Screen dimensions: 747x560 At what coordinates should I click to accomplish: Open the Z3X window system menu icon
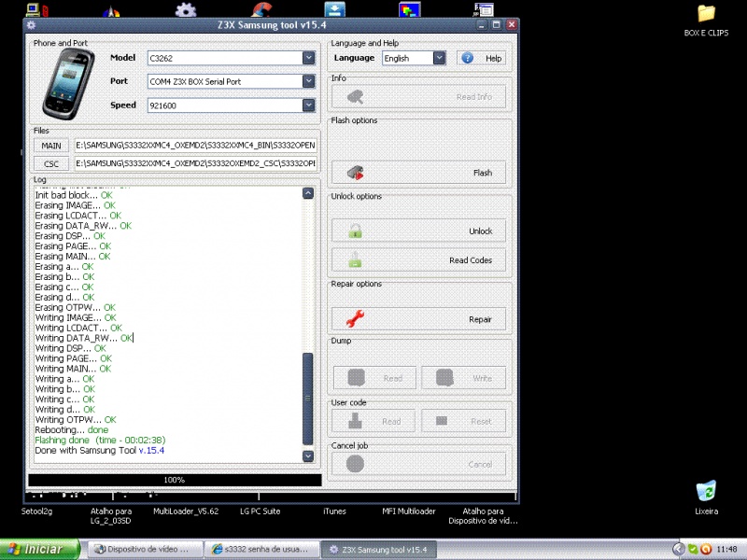[32, 25]
